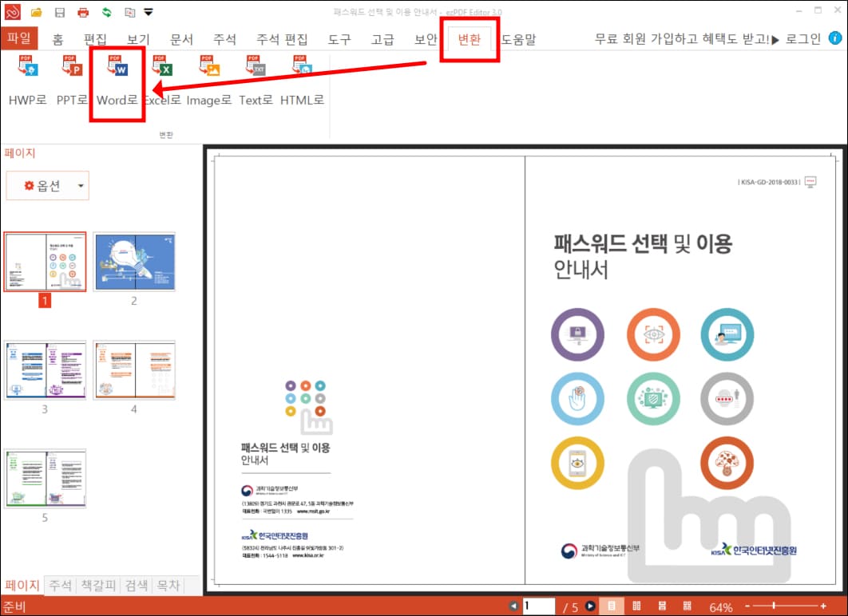
Task: Expand the quick access toolbar customization arrow
Action: (x=148, y=11)
